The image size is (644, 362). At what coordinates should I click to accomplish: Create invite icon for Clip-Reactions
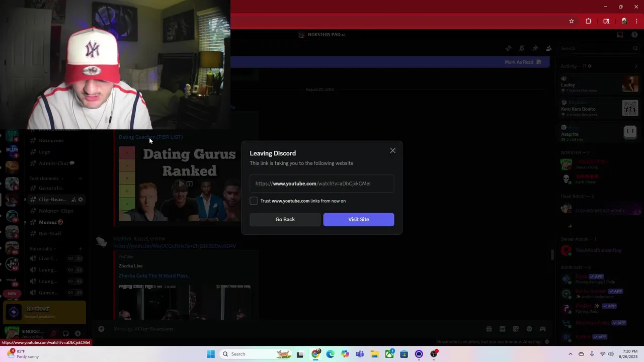point(73,200)
